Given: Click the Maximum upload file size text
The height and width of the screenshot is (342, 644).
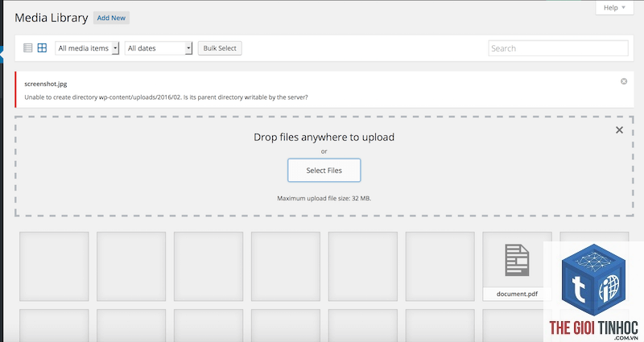Looking at the screenshot, I should [x=324, y=198].
